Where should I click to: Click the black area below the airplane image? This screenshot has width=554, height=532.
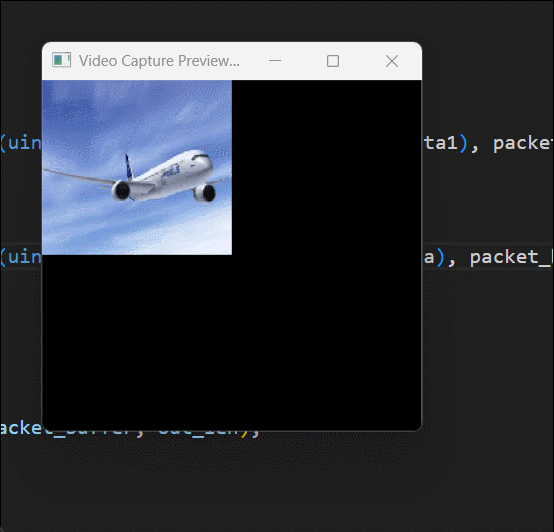[x=232, y=341]
